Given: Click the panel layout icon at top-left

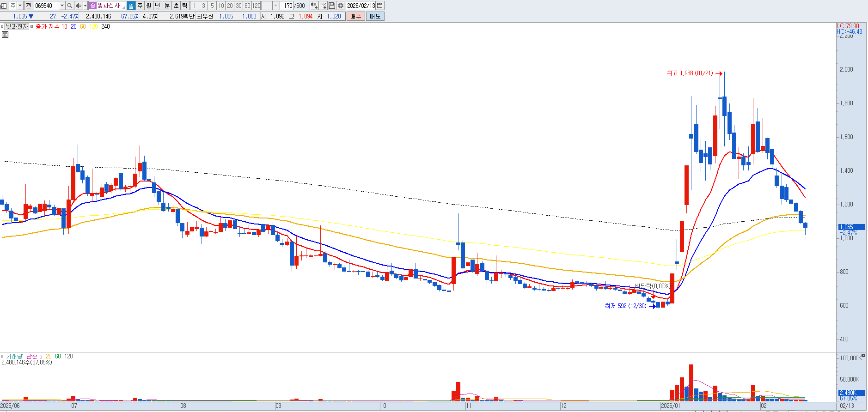Looking at the screenshot, I should click(4, 6).
